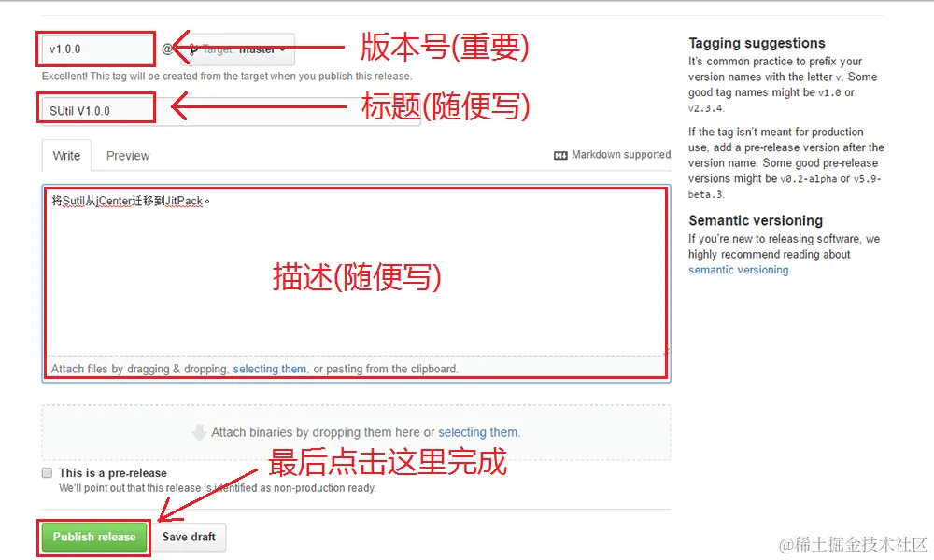934x560 pixels.
Task: Click 'selecting them' link in description footer
Action: (269, 369)
